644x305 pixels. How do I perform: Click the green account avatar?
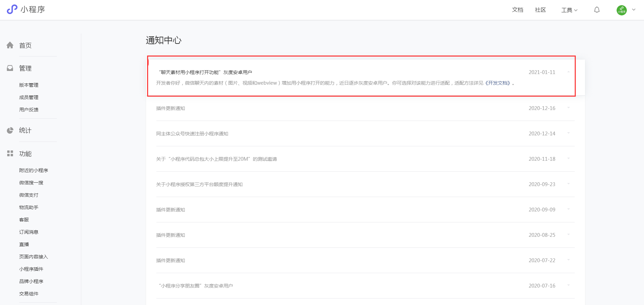coord(621,10)
